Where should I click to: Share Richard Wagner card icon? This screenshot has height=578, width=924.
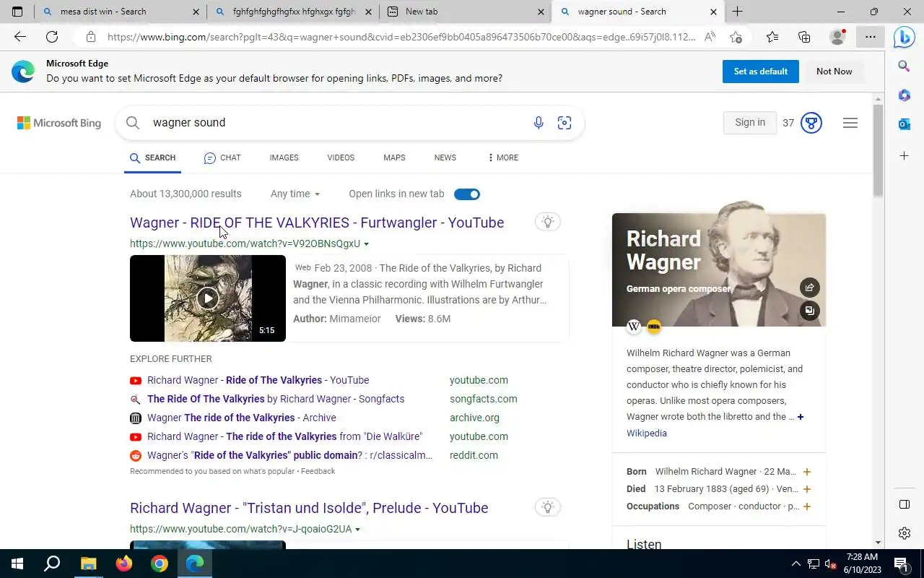pos(809,288)
